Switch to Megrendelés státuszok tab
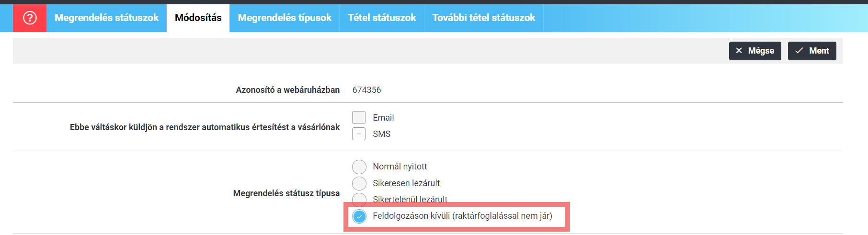This screenshot has width=868, height=235. pyautogui.click(x=106, y=18)
